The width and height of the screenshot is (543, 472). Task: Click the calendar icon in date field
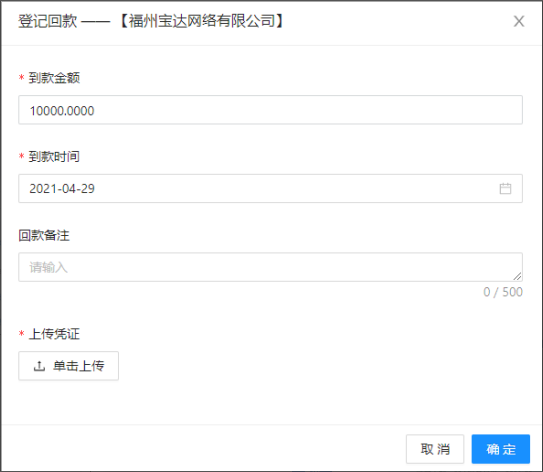pos(505,189)
